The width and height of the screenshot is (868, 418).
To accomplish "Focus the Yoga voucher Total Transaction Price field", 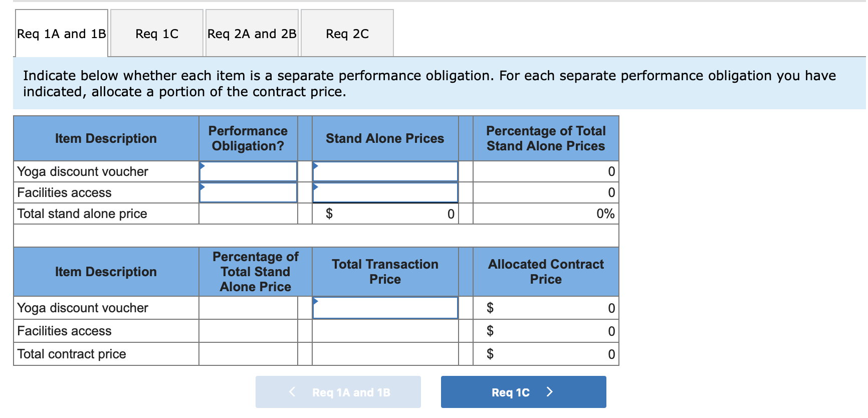I will click(385, 308).
